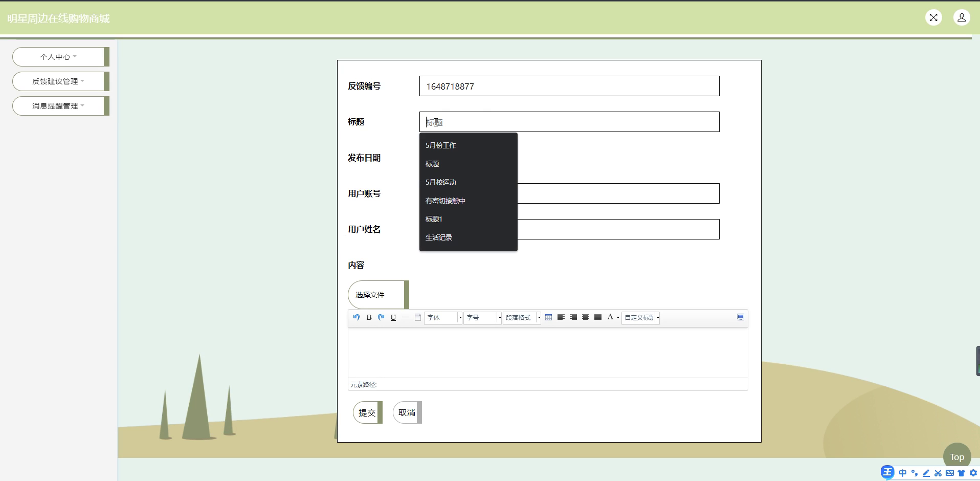The width and height of the screenshot is (980, 481).
Task: Open the IME skin shirt icon
Action: tap(962, 473)
